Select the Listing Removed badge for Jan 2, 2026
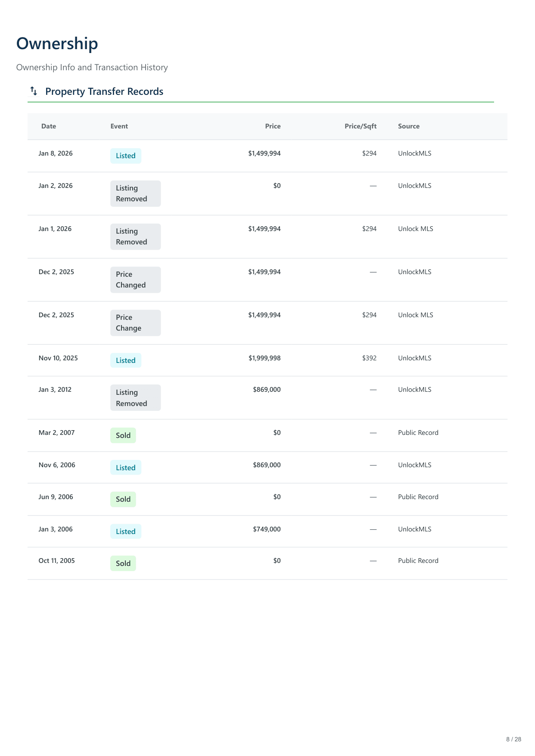535x756 pixels. (x=135, y=194)
